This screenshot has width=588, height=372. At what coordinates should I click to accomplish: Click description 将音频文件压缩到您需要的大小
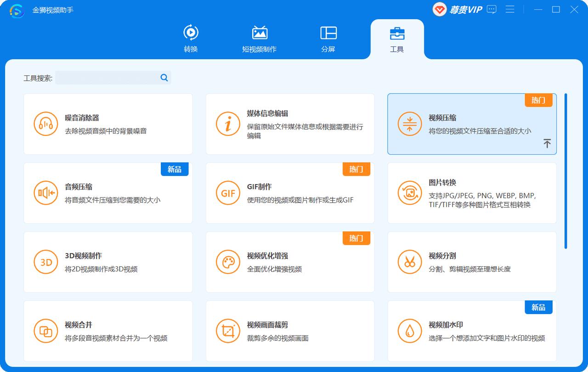(x=113, y=200)
